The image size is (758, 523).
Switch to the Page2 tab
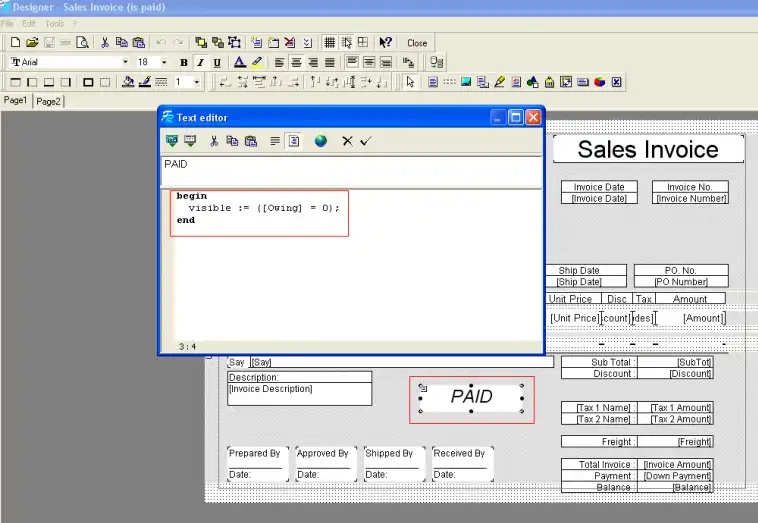coord(48,102)
